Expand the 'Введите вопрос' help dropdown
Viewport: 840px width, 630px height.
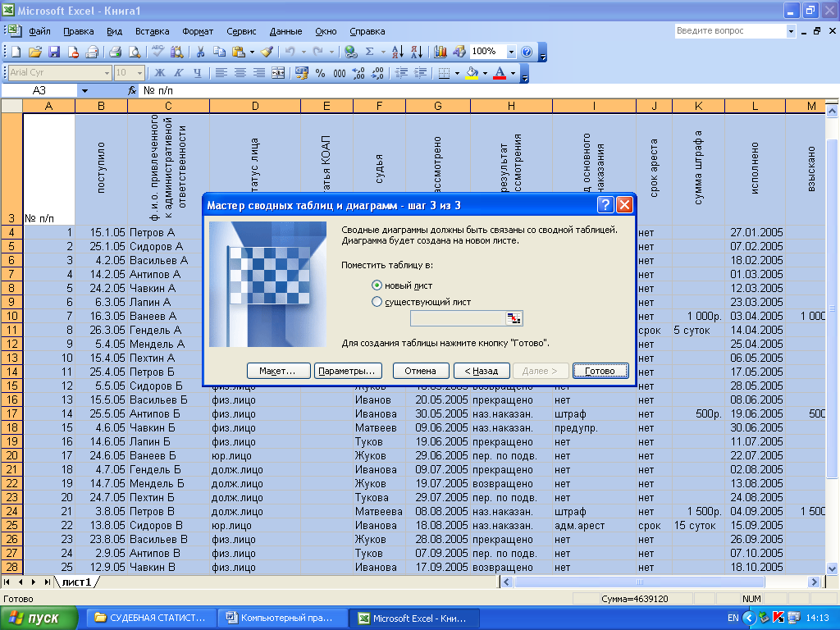click(x=791, y=31)
